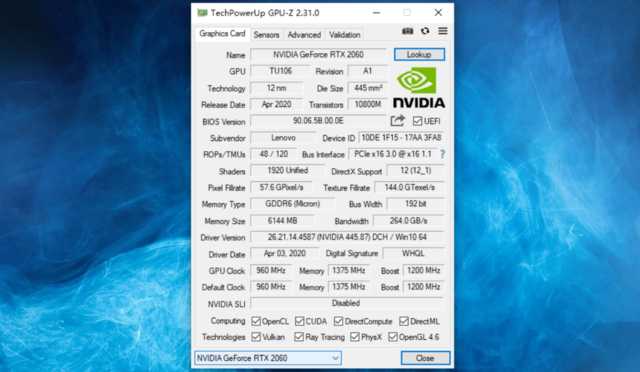Open the hamburger menu icon

(x=443, y=31)
